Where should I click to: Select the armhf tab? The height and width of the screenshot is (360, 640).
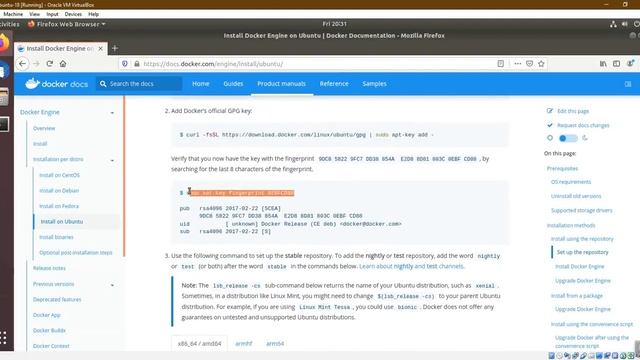pyautogui.click(x=244, y=344)
